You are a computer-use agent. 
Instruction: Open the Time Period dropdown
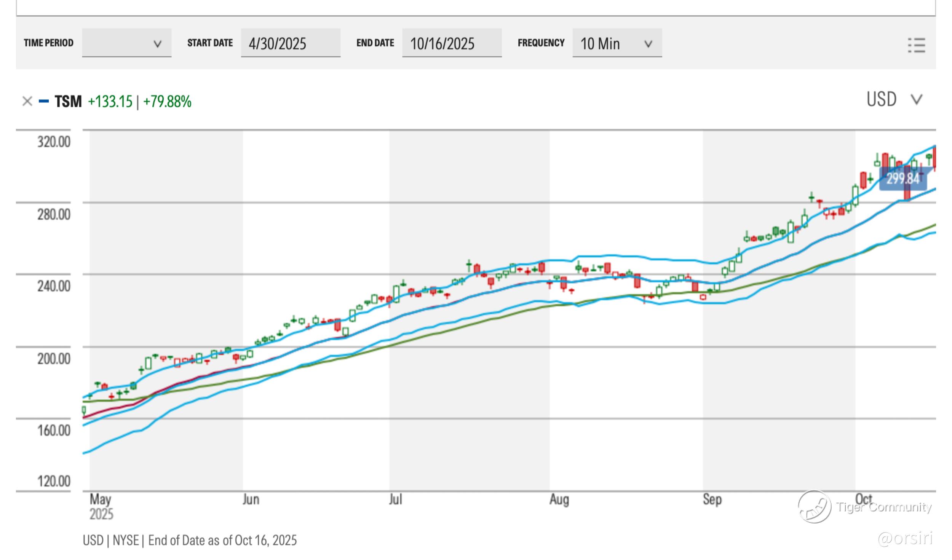[126, 43]
